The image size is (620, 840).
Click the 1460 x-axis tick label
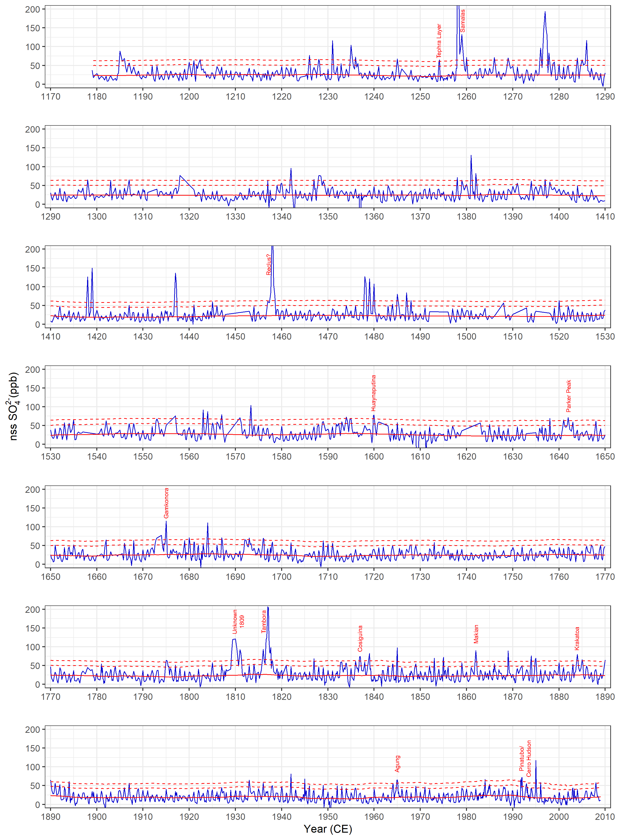[x=281, y=337]
